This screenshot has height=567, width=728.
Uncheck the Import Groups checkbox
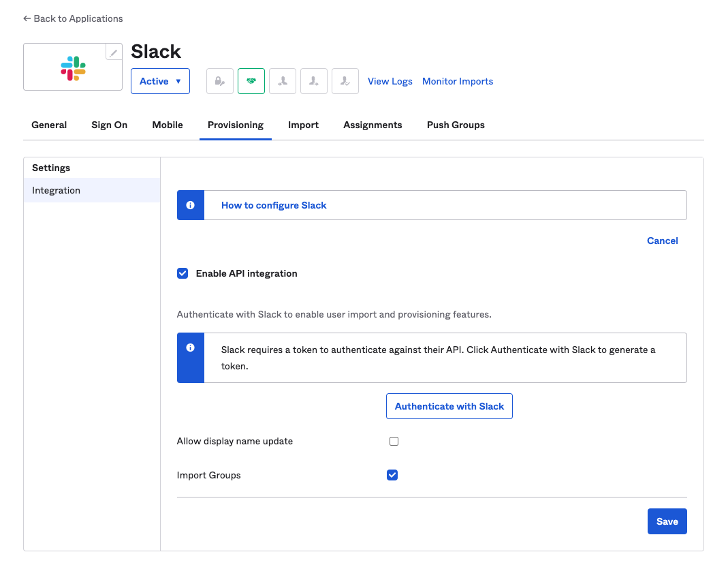point(392,475)
